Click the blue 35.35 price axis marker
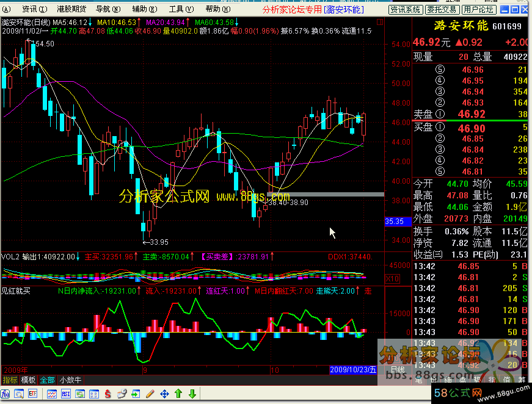532x404 pixels. [x=398, y=222]
